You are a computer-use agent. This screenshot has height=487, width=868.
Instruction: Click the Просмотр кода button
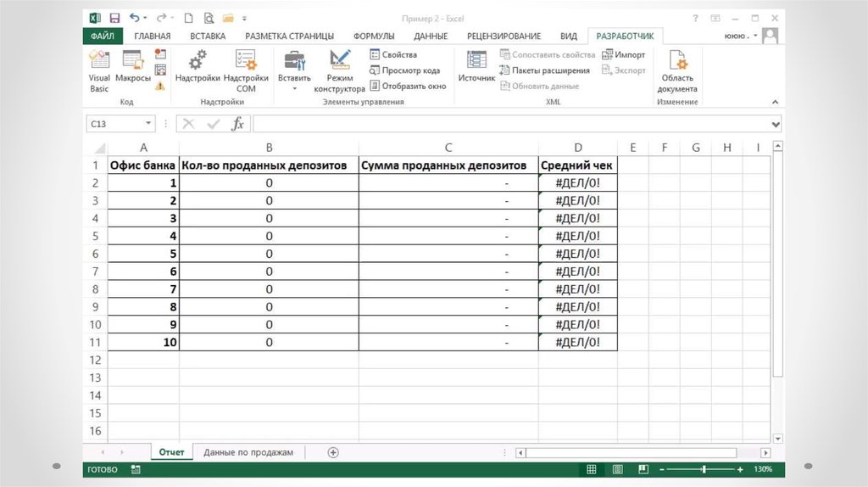click(x=404, y=70)
